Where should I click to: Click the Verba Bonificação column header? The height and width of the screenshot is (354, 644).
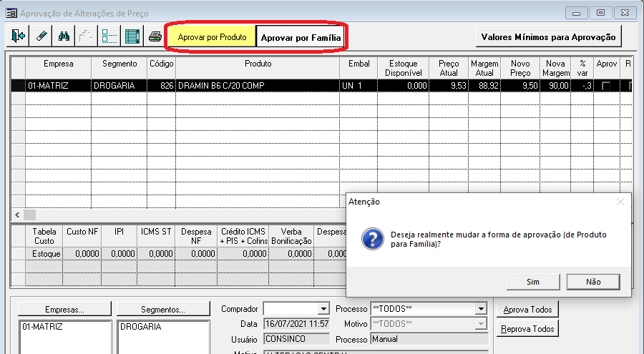pyautogui.click(x=291, y=236)
